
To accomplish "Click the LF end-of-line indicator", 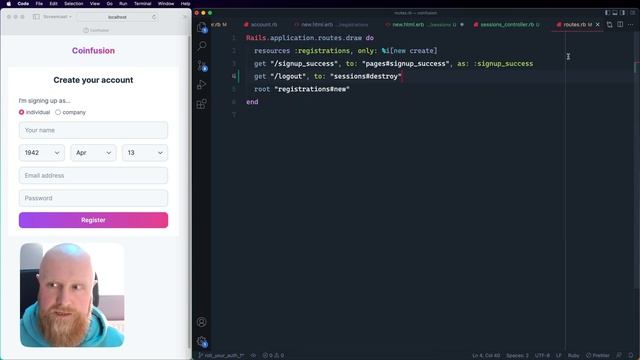I will (x=558, y=356).
